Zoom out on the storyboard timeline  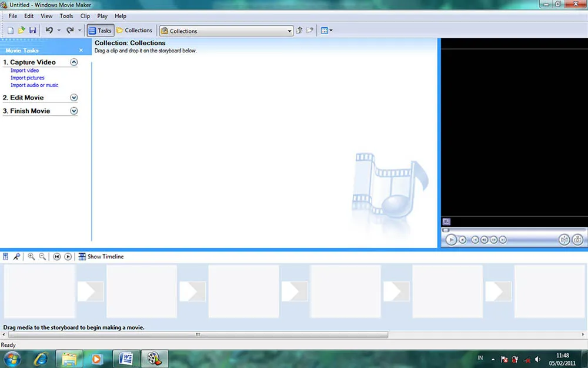tap(42, 256)
